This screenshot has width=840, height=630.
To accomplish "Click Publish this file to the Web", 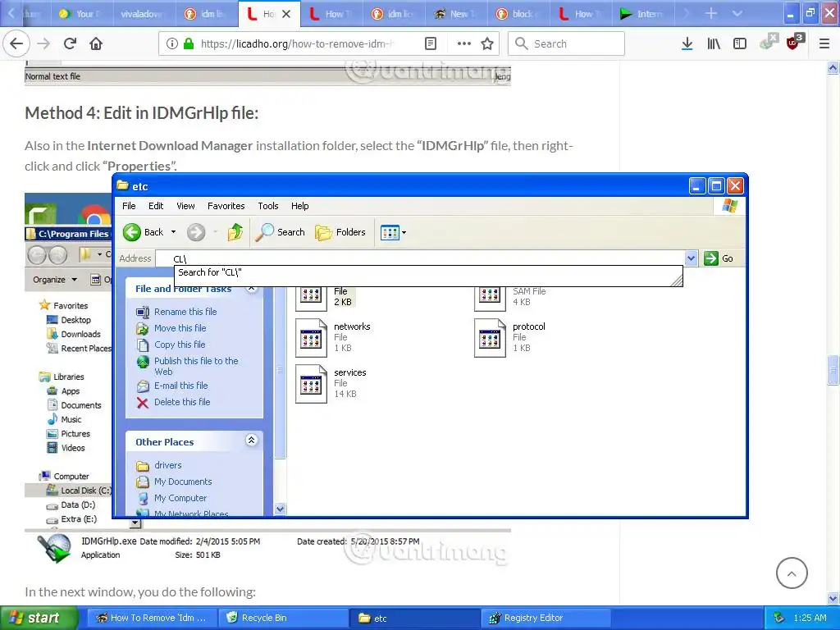I will click(x=196, y=366).
